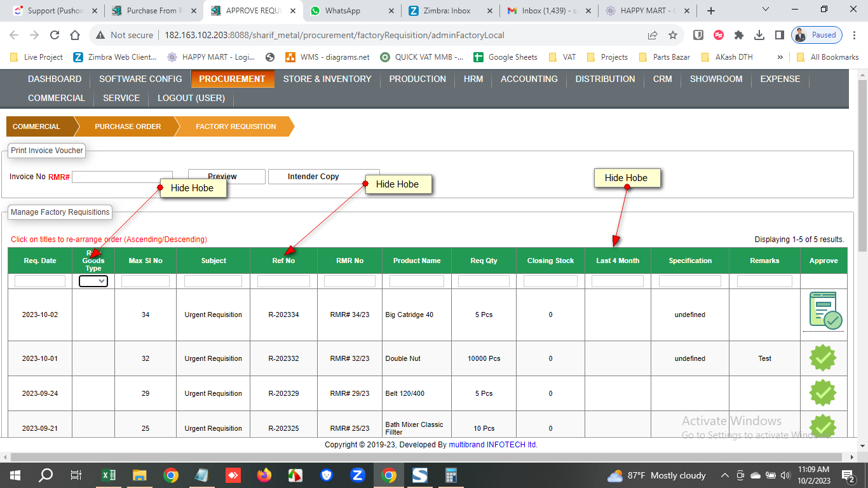
Task: Expand the tab search chevron in Chrome
Action: (x=765, y=10)
